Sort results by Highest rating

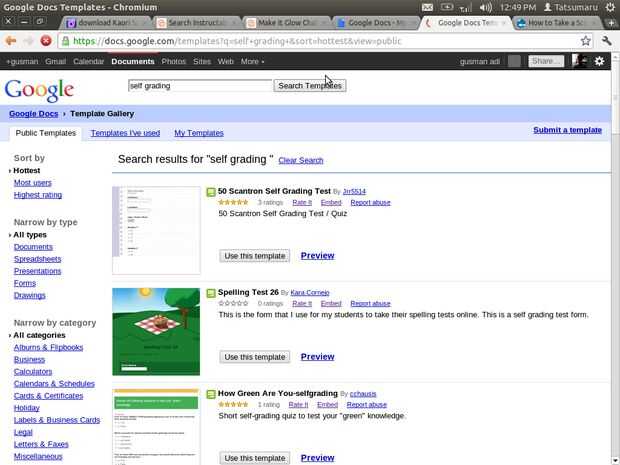click(38, 195)
